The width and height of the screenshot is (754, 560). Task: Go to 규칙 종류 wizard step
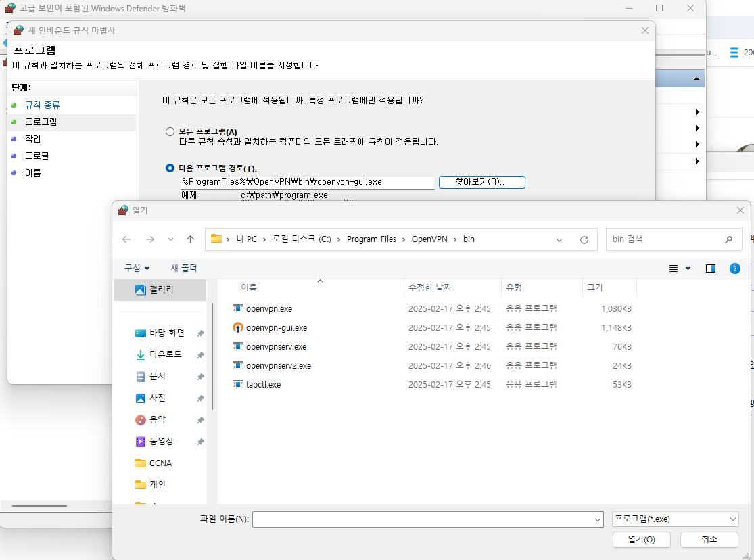[x=43, y=105]
